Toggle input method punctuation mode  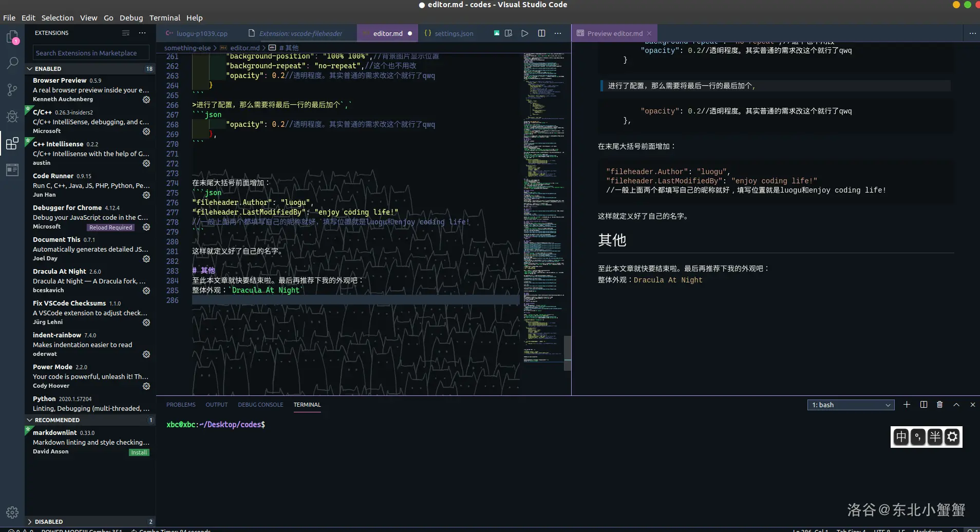[918, 437]
